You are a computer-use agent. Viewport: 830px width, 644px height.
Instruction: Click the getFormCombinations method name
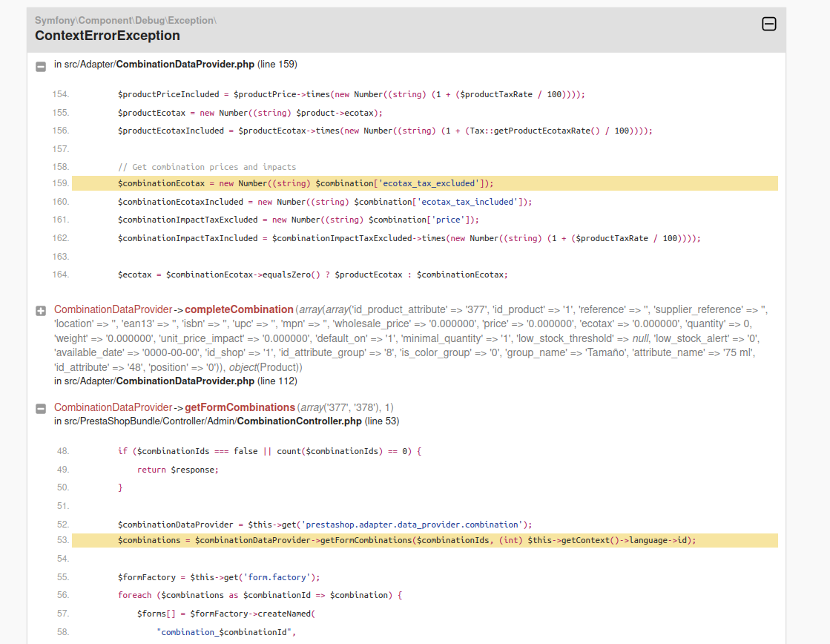tap(240, 407)
